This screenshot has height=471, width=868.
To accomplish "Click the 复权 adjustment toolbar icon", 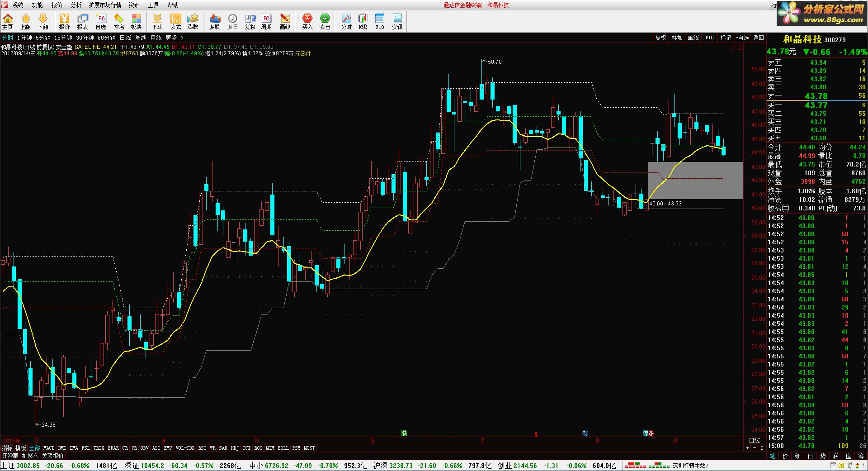I will click(x=250, y=21).
